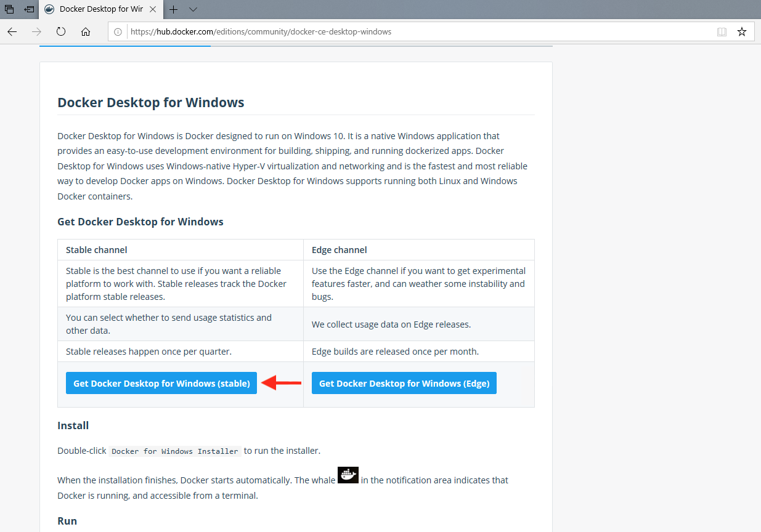Click the cell 'Use the Edge channel if you want'
Screen dimensions: 761x532
419,283
